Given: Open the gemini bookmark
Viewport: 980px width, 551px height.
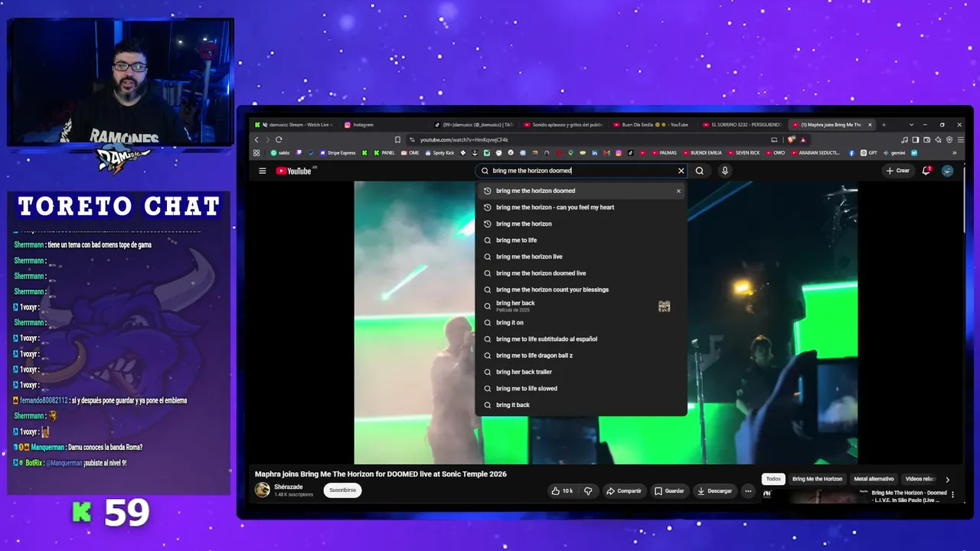Looking at the screenshot, I should click(x=893, y=153).
